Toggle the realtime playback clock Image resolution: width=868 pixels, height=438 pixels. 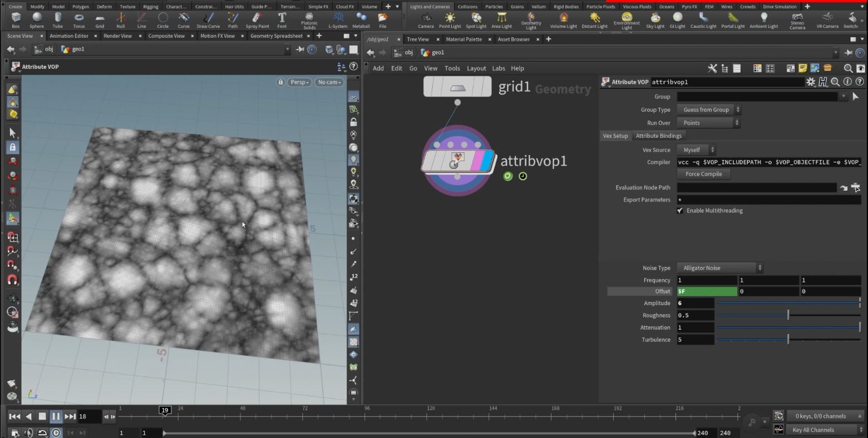click(x=56, y=432)
